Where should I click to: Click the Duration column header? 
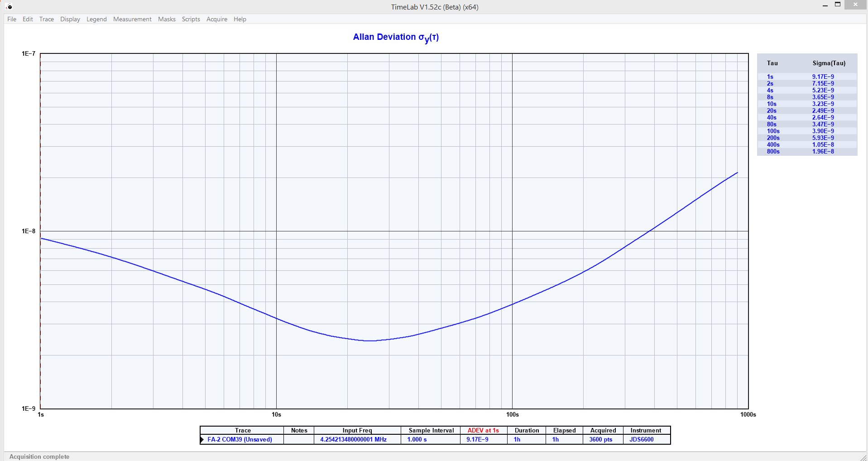[527, 430]
